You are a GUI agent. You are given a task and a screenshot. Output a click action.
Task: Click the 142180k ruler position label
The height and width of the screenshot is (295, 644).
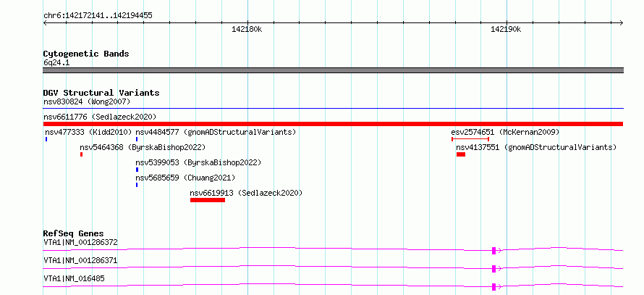click(247, 29)
